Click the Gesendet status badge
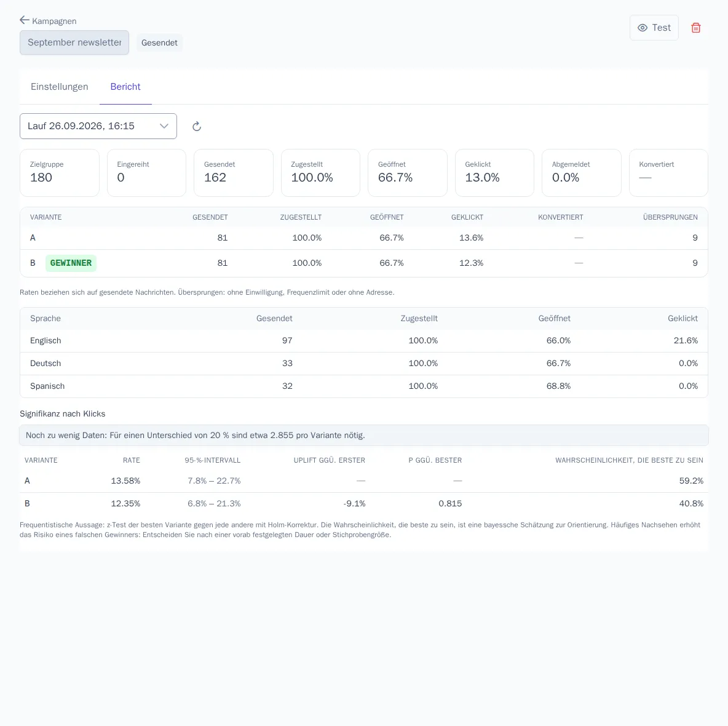Viewport: 728px width, 726px height. coord(159,42)
